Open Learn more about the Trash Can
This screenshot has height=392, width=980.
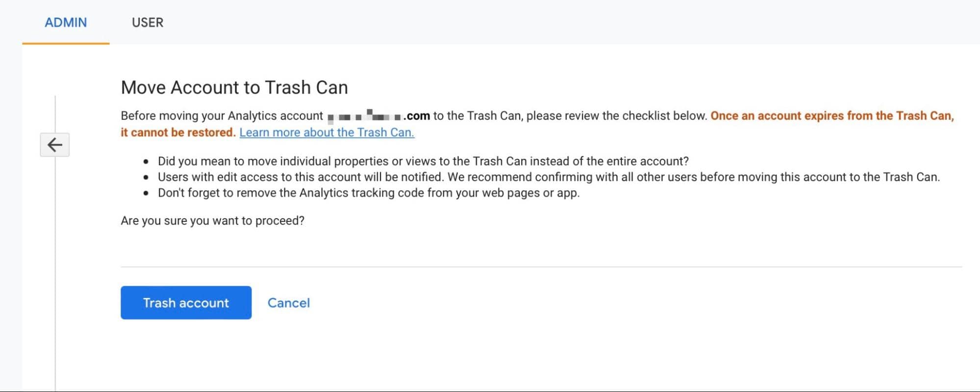point(327,132)
